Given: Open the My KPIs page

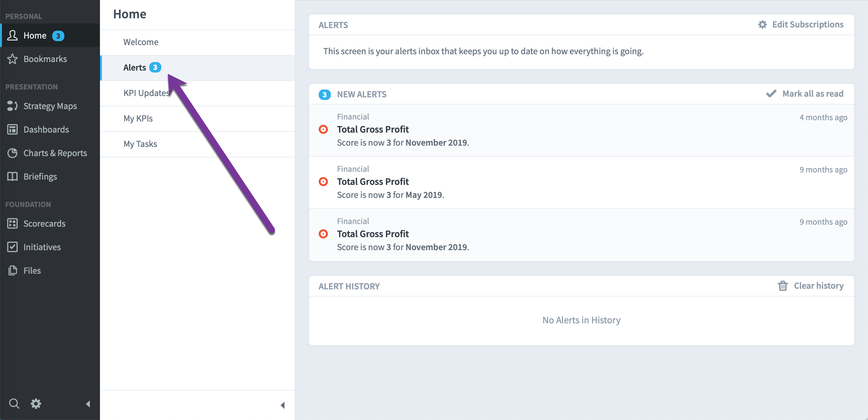Looking at the screenshot, I should pos(198,119).
